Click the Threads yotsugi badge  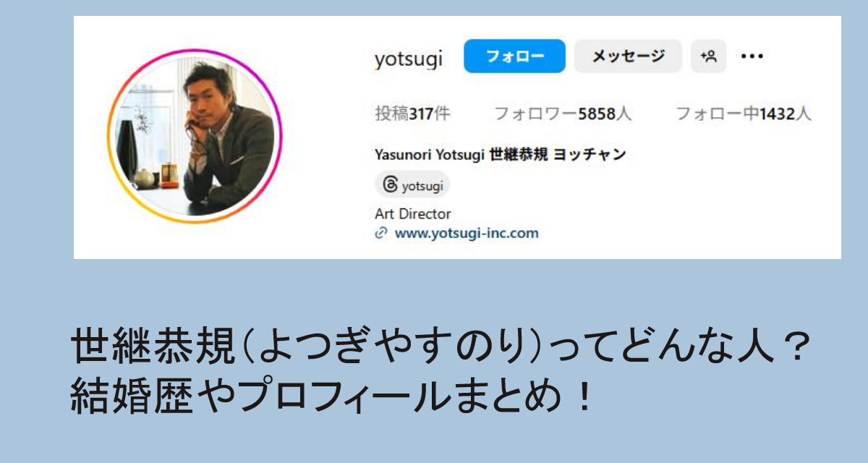coord(412,184)
